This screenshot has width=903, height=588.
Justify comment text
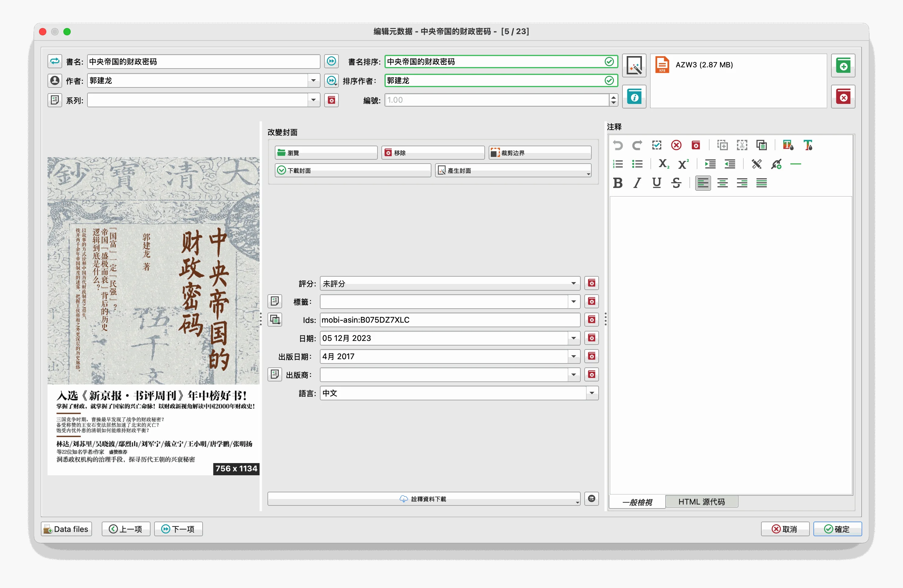(x=761, y=183)
